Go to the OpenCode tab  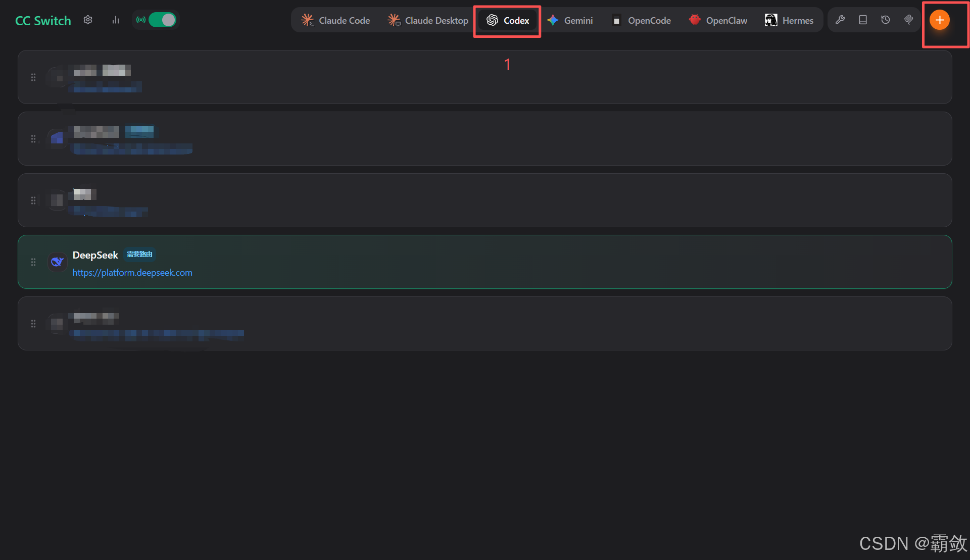(642, 20)
